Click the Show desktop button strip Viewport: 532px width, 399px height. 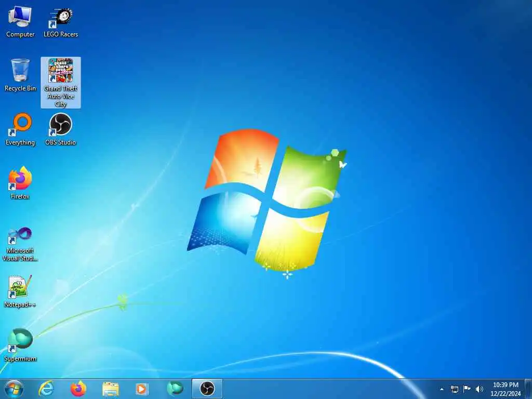pyautogui.click(x=528, y=389)
